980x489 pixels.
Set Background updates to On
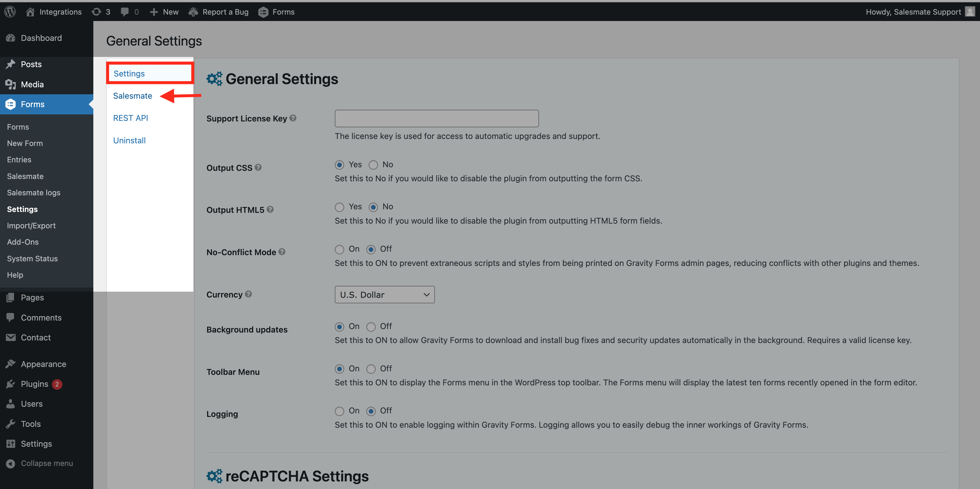pyautogui.click(x=339, y=327)
